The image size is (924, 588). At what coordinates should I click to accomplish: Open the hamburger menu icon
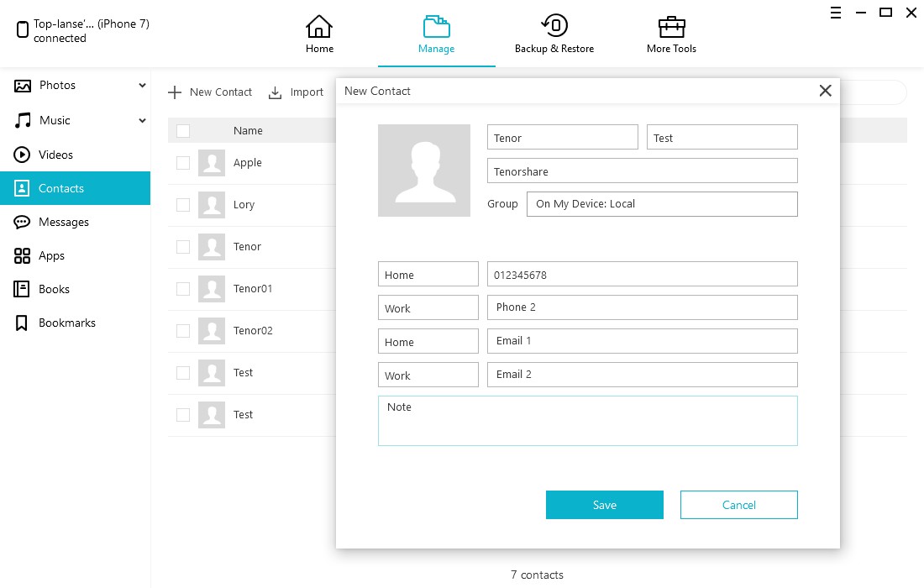point(836,13)
